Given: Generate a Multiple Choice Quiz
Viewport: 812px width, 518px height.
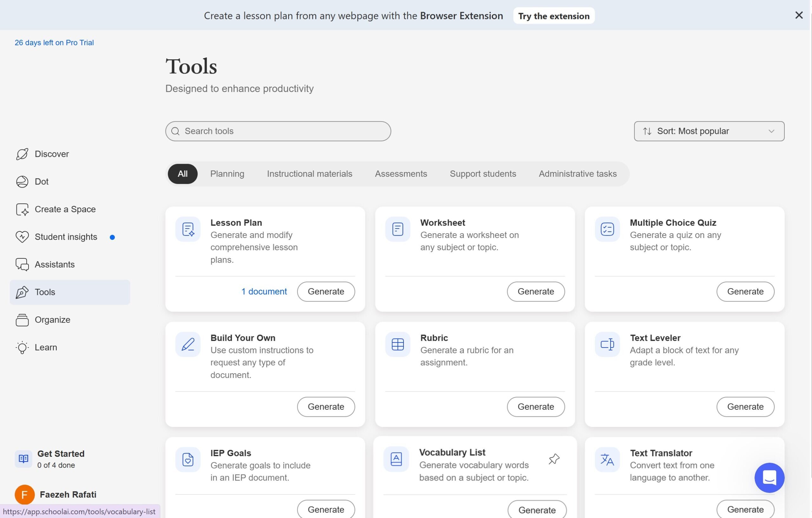Looking at the screenshot, I should point(745,292).
